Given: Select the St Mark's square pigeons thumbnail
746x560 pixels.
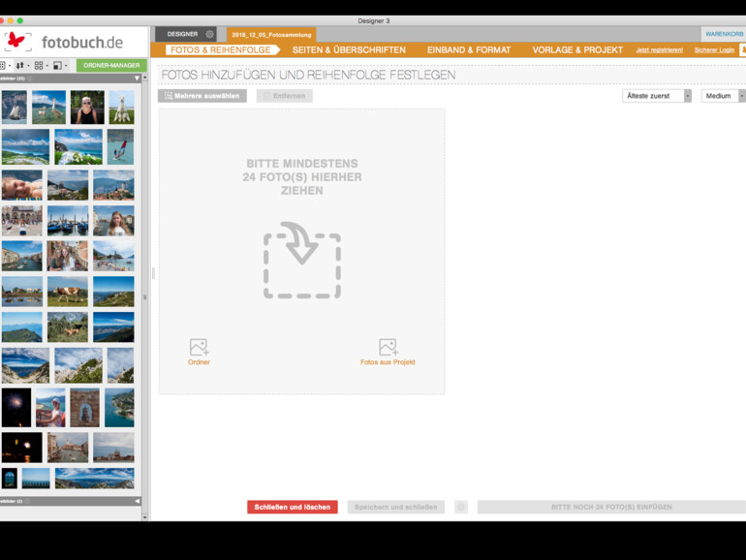Looking at the screenshot, I should tap(22, 221).
